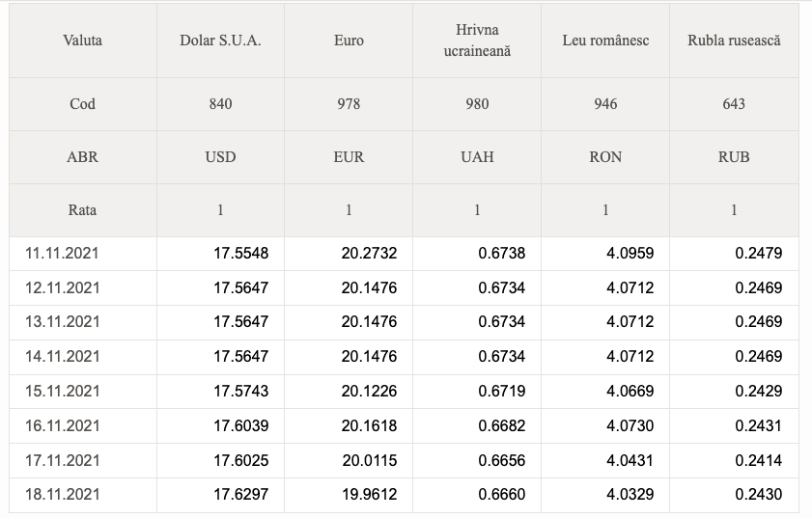Click Euro rate 19.9612
812x518 pixels.
coord(369,494)
